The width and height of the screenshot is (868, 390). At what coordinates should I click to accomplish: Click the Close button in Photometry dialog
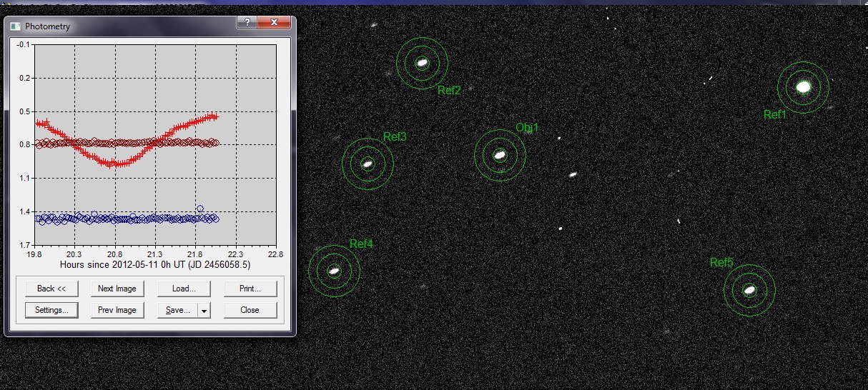point(250,310)
